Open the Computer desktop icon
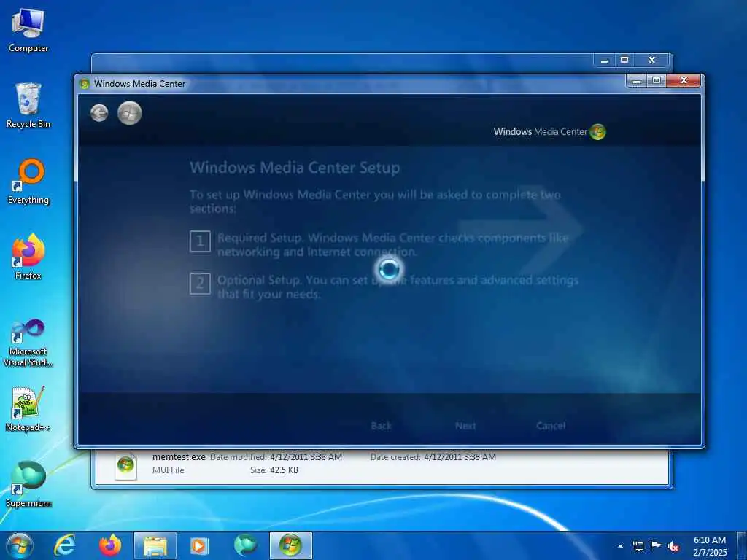 click(28, 30)
